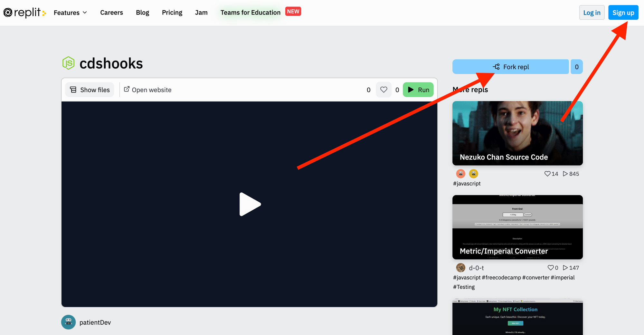This screenshot has height=335, width=644.
Task: Click the heart icon next to d-0-t likes
Action: click(x=551, y=268)
